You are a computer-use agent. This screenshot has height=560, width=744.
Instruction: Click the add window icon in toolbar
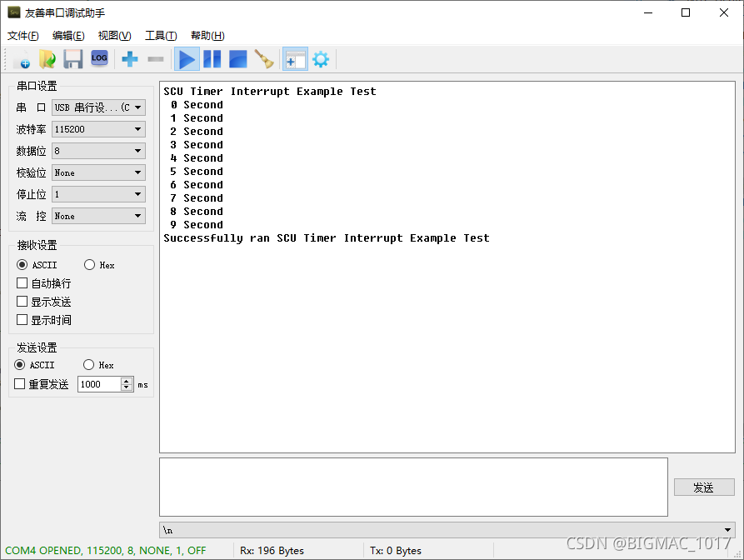pos(295,59)
